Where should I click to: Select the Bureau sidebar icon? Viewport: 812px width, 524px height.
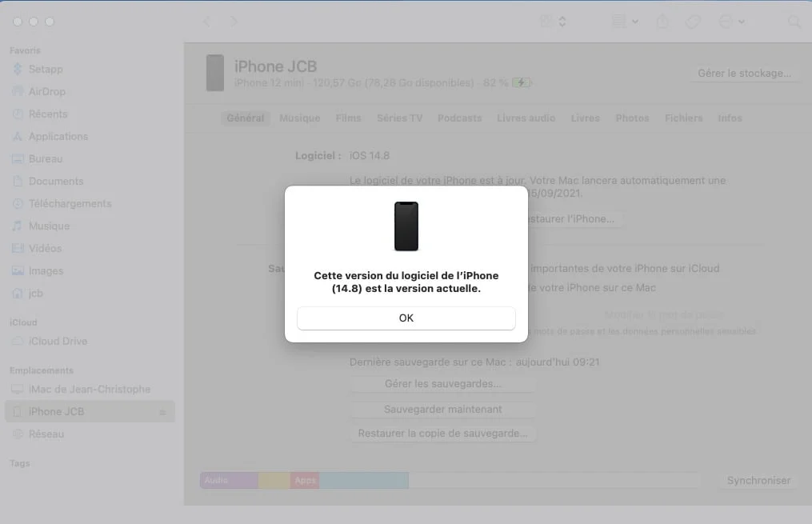coord(18,158)
